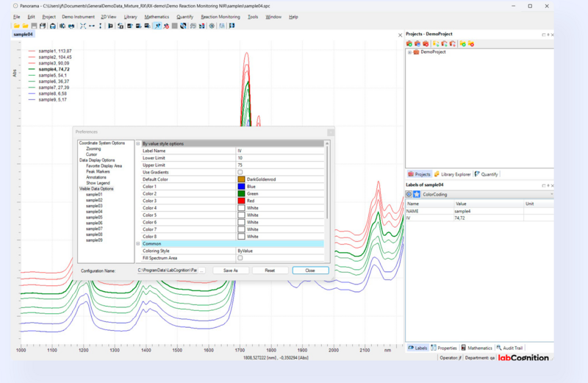
Task: Click the Color 2 Green swatch
Action: click(x=241, y=194)
